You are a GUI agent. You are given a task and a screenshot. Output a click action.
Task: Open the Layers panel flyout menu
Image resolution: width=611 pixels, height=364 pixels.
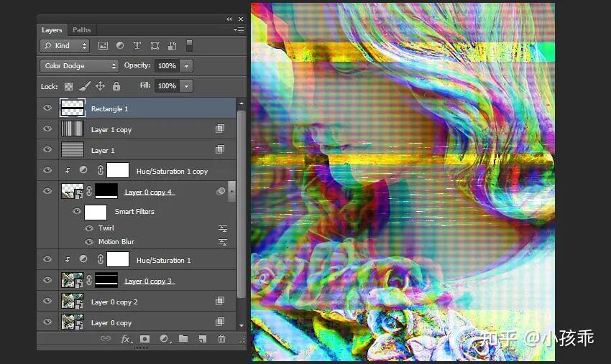(239, 29)
